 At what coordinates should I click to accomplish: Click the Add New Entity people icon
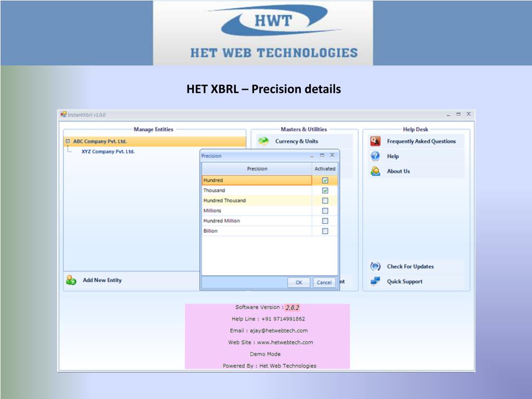click(71, 280)
